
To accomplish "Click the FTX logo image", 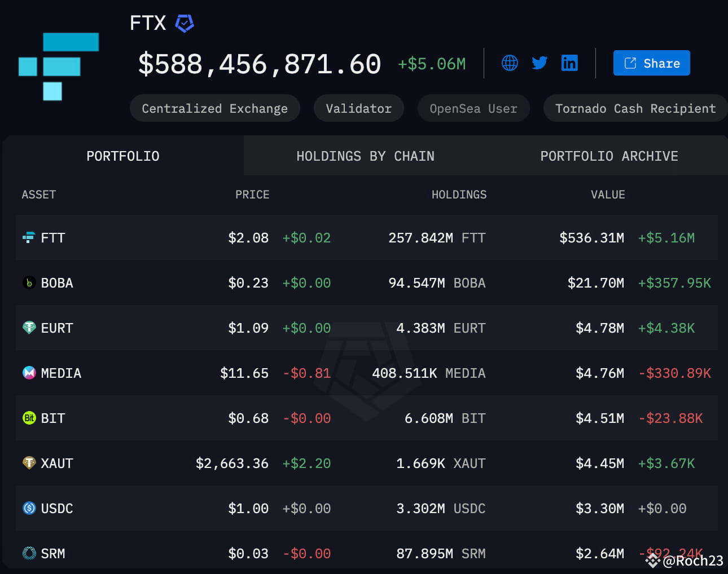I will point(59,66).
